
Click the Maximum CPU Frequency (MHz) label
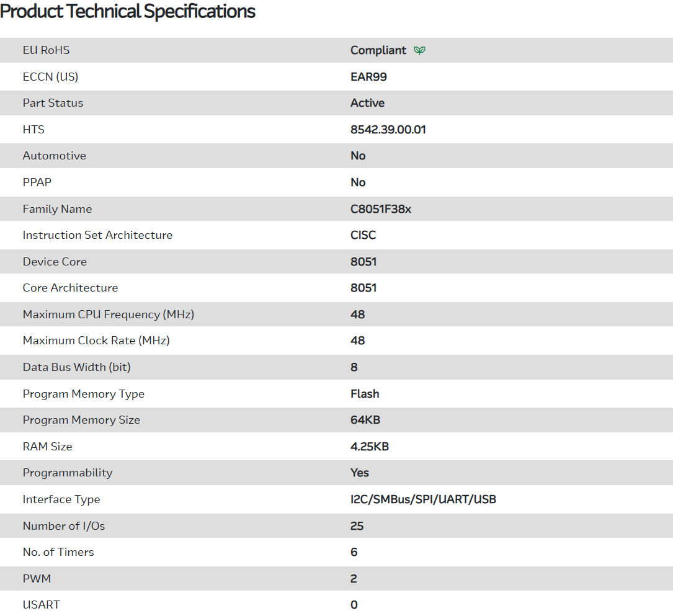coord(109,315)
